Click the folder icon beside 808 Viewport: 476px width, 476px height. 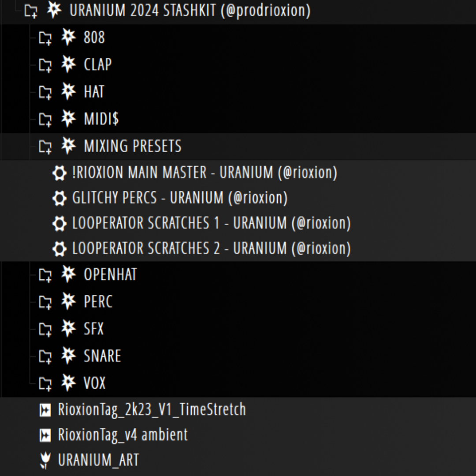(x=45, y=38)
